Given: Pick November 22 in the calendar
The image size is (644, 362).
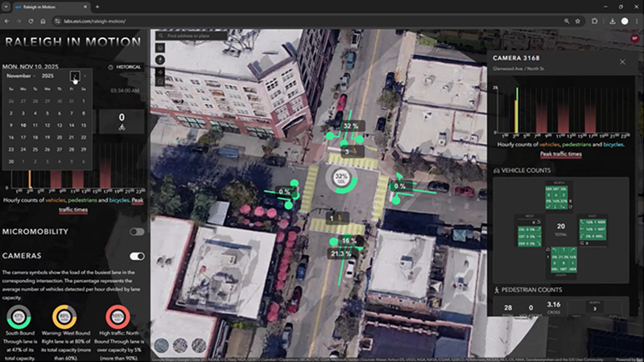Looking at the screenshot, I should click(x=84, y=138).
